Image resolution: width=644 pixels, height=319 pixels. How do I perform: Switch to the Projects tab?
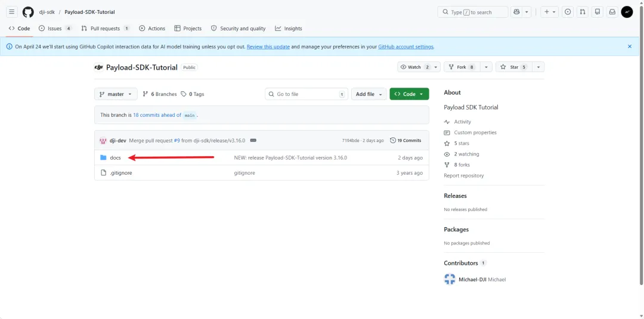(188, 29)
